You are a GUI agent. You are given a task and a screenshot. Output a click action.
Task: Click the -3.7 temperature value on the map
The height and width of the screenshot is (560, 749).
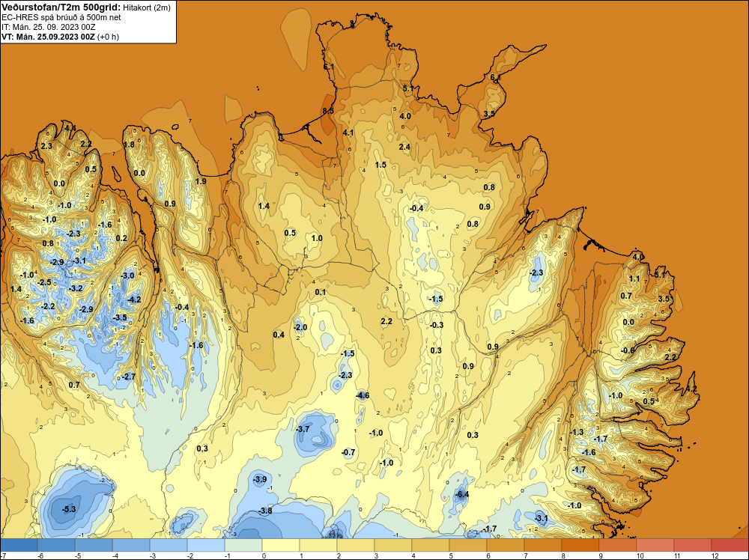pyautogui.click(x=303, y=429)
